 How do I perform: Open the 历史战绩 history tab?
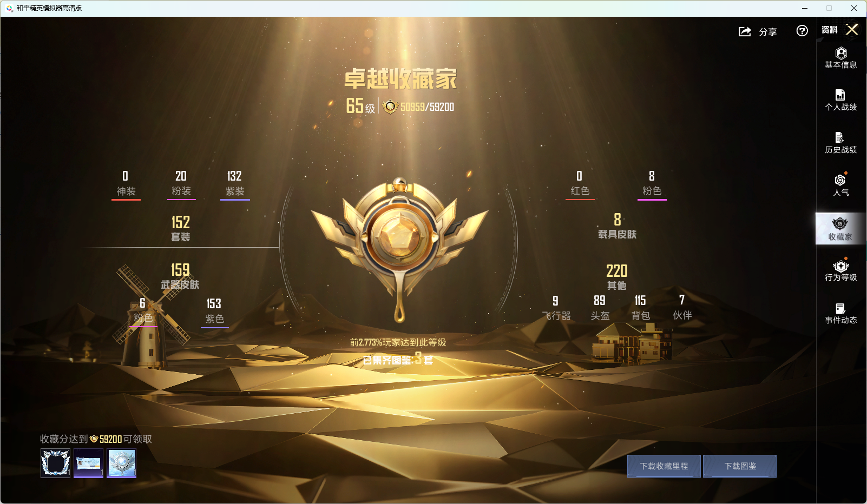[x=841, y=143]
